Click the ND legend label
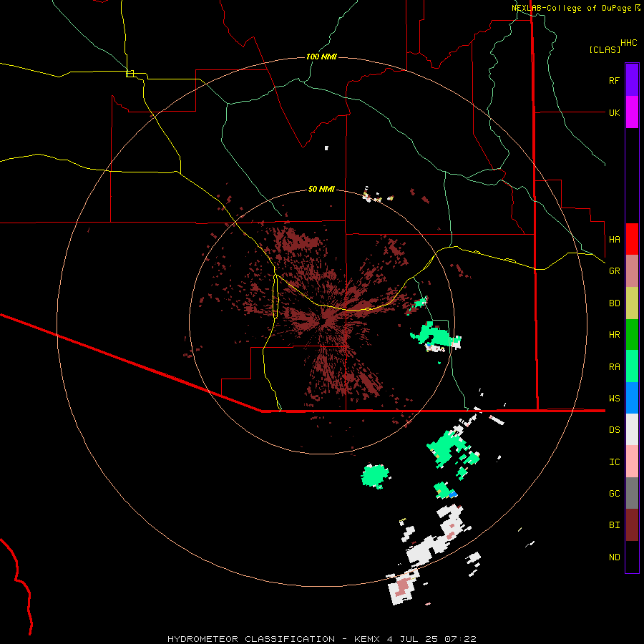Image resolution: width=644 pixels, height=644 pixels. (614, 557)
